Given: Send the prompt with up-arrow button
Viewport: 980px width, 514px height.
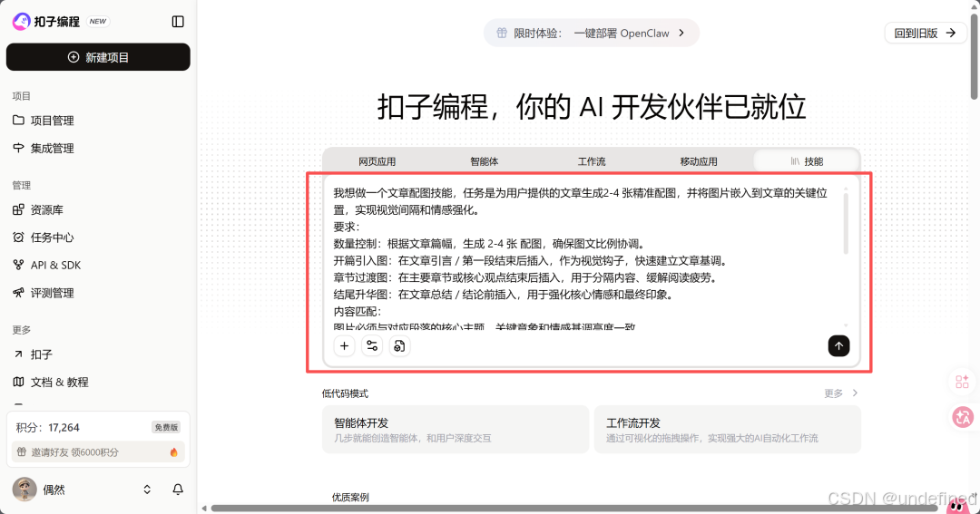Looking at the screenshot, I should [x=838, y=346].
